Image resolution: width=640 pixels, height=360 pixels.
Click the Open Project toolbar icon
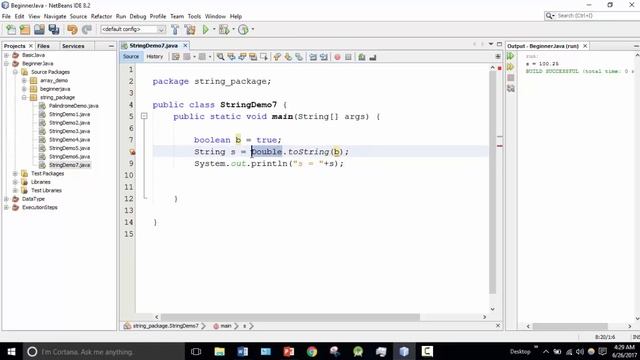point(39,29)
